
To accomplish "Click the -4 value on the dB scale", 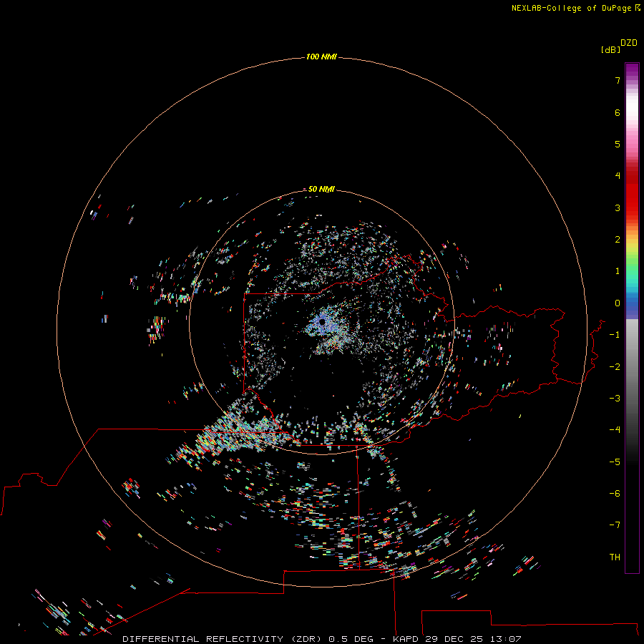I will click(615, 430).
